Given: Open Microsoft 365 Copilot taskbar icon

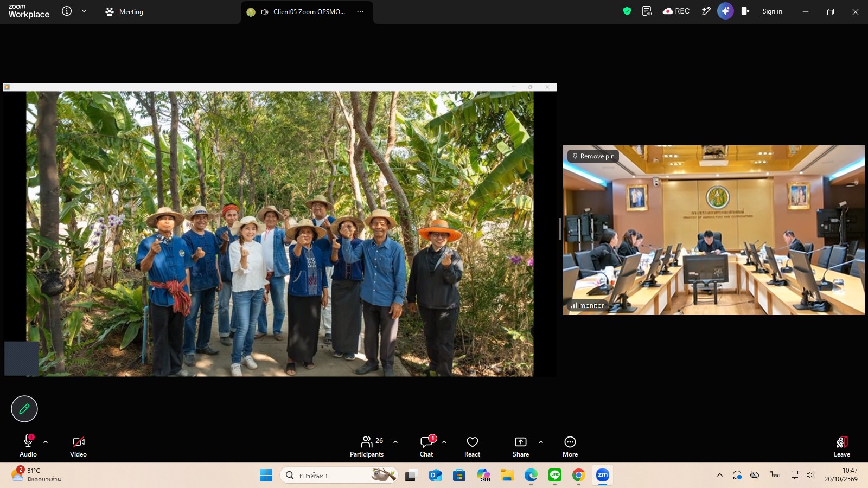Looking at the screenshot, I should 483,476.
